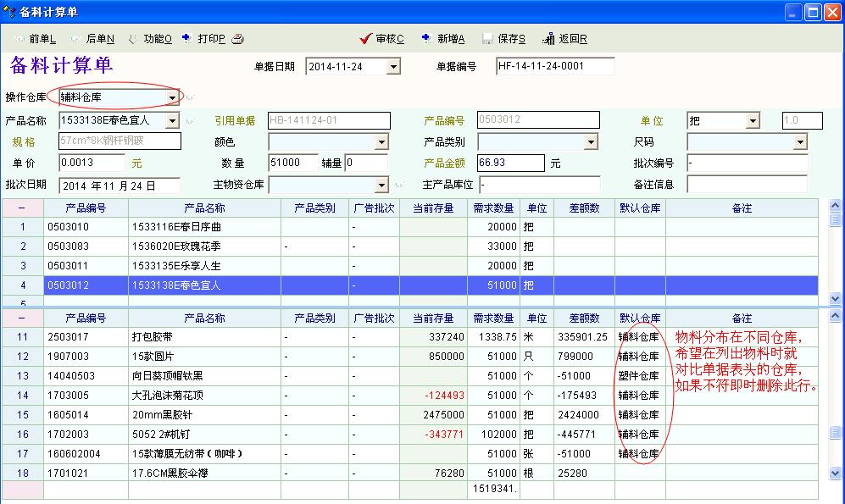Screen dimensions: 845x504
Task: Open the 单位 unit dropdown
Action: (752, 121)
